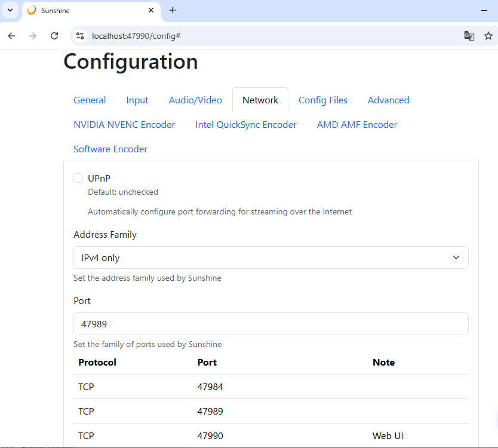Click the browser back arrow
The height and width of the screenshot is (448, 498).
pos(11,36)
